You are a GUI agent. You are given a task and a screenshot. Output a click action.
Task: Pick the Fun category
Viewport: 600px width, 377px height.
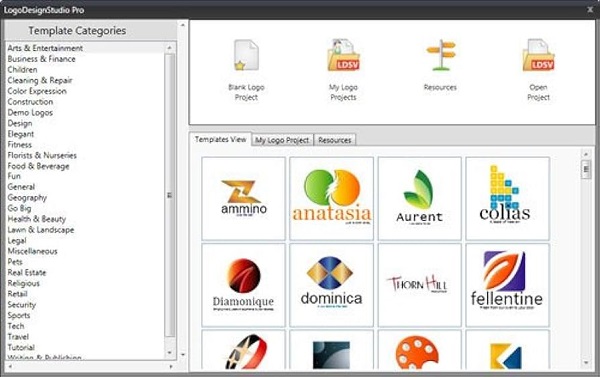tap(14, 176)
